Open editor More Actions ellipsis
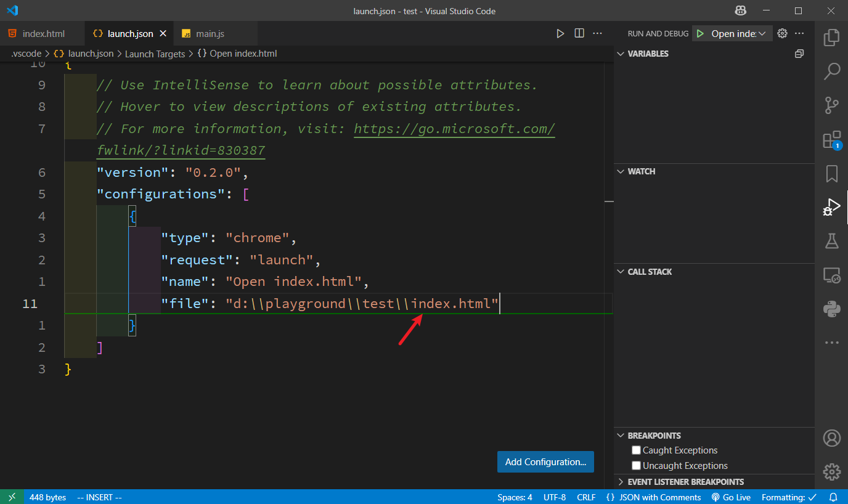The height and width of the screenshot is (504, 848). tap(597, 33)
